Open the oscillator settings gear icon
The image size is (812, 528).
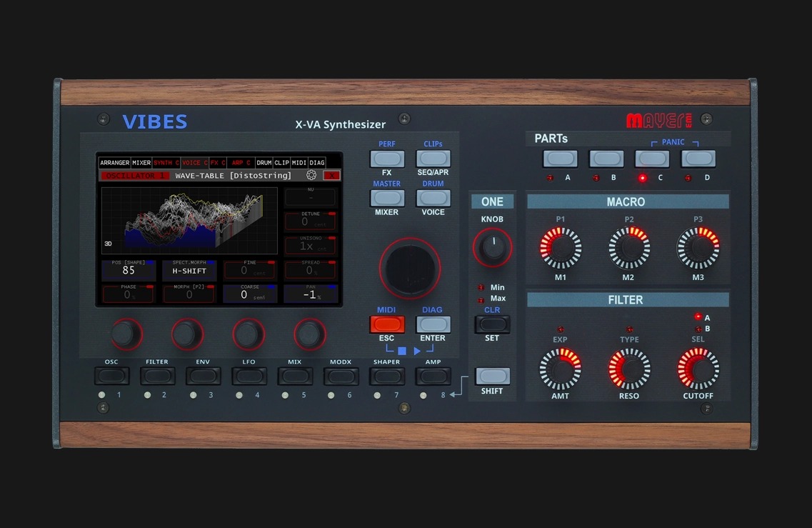pos(311,175)
